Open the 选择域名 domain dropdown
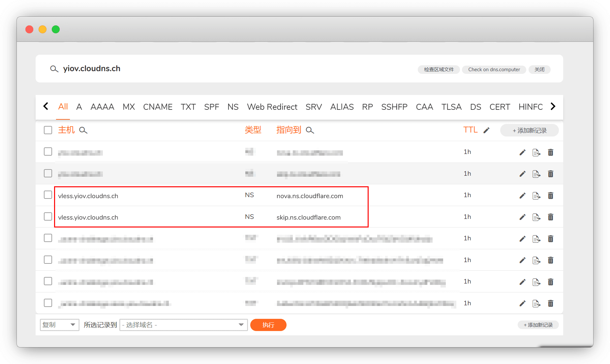The image size is (610, 364). click(183, 325)
